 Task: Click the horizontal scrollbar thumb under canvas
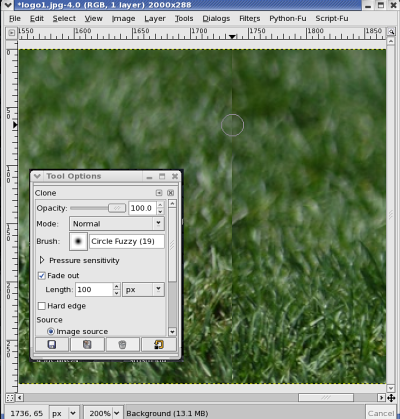coord(326,398)
